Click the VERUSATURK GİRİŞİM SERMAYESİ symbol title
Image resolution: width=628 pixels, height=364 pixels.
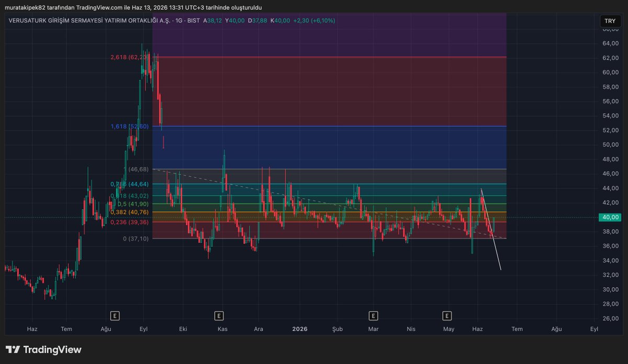pos(91,20)
